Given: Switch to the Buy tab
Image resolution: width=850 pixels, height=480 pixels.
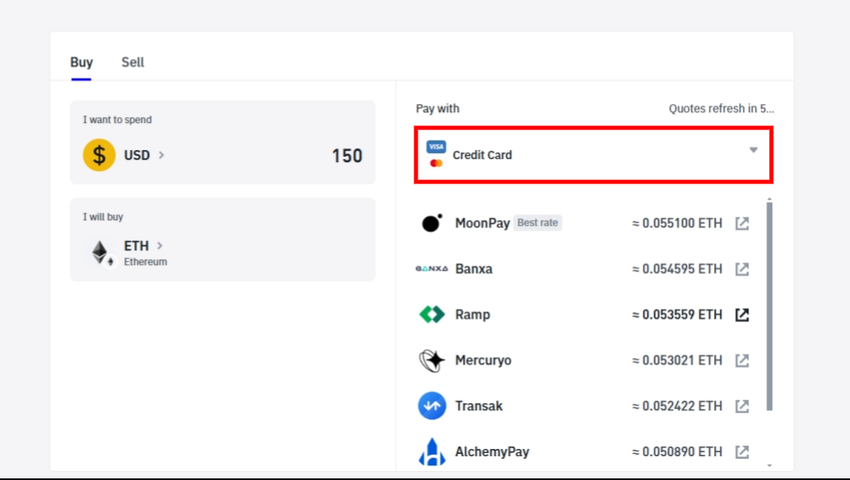Looking at the screenshot, I should pyautogui.click(x=81, y=62).
